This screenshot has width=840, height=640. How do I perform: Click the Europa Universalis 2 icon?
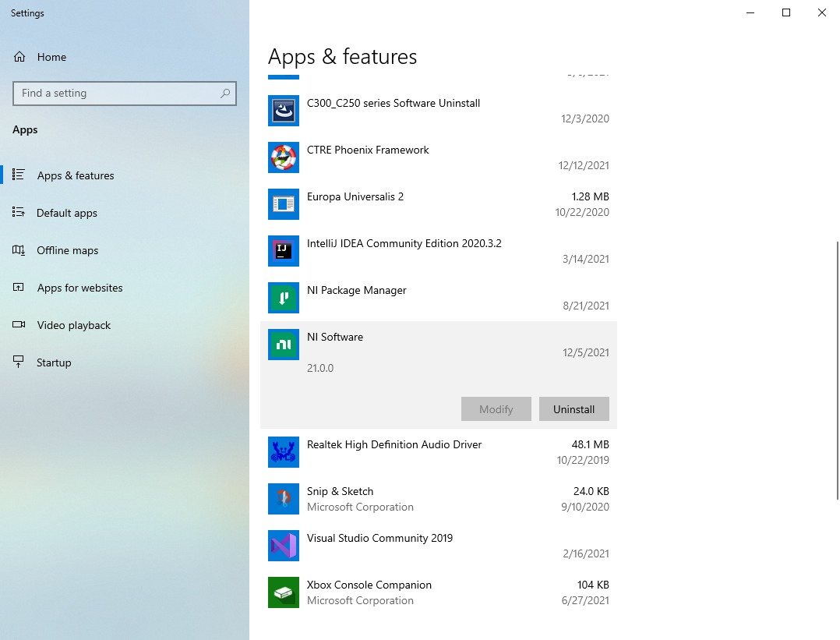coord(283,204)
